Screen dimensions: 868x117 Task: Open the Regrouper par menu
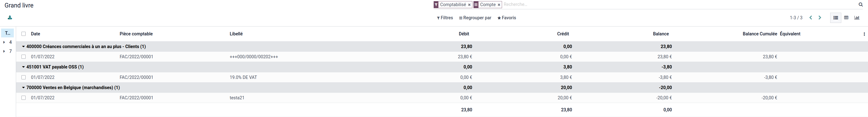(475, 18)
